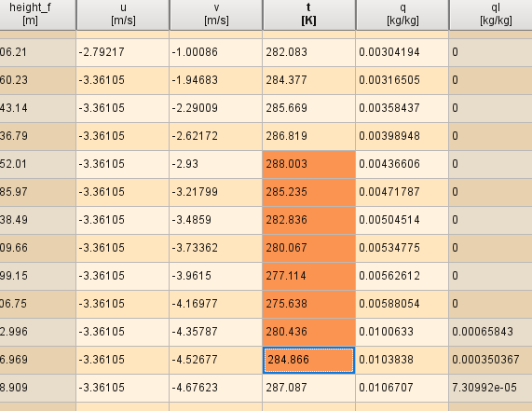The height and width of the screenshot is (411, 532).
Task: Select the ql [kg/kg] column header
Action: tap(491, 15)
